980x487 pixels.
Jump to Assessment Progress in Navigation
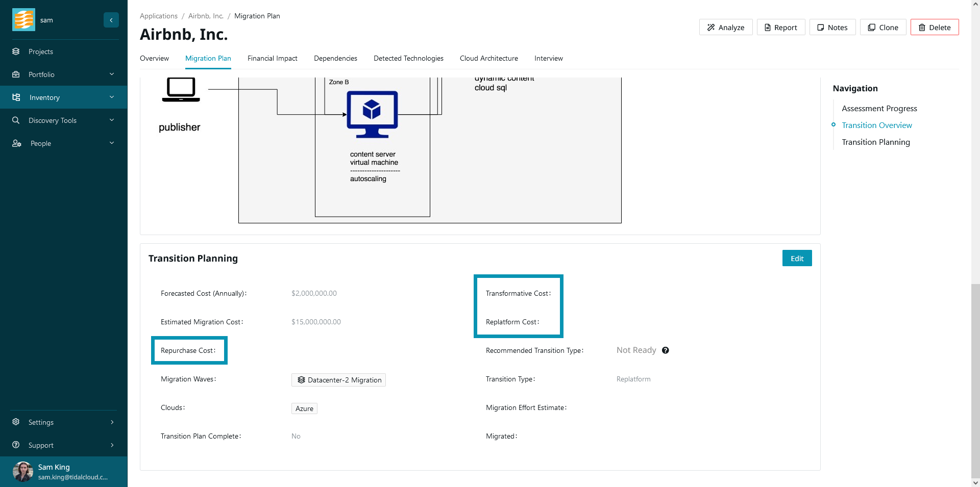[879, 109]
